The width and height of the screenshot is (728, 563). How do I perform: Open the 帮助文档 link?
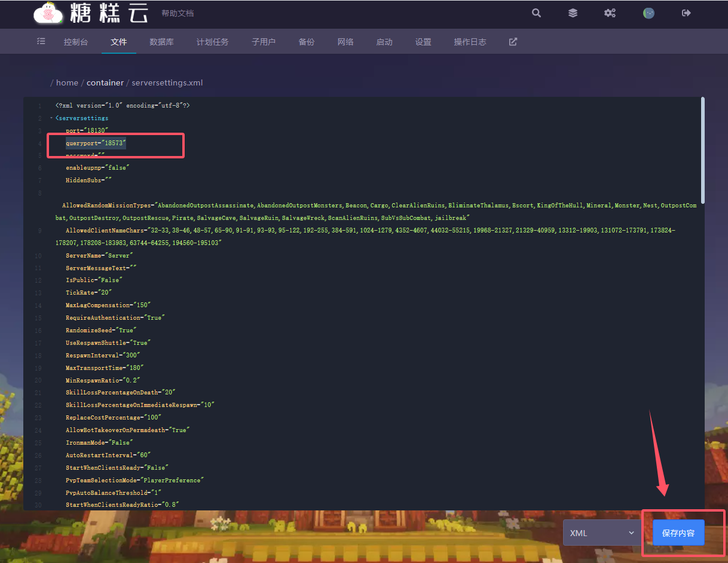178,13
